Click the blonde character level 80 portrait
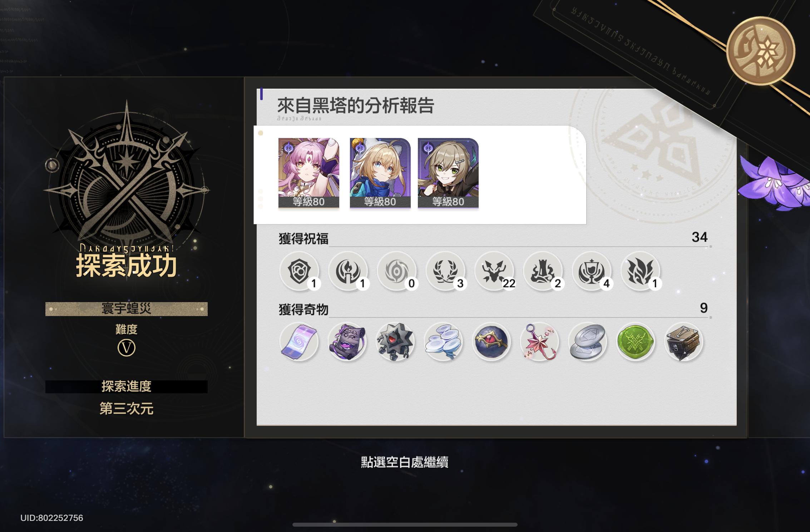This screenshot has height=532, width=810. point(380,173)
